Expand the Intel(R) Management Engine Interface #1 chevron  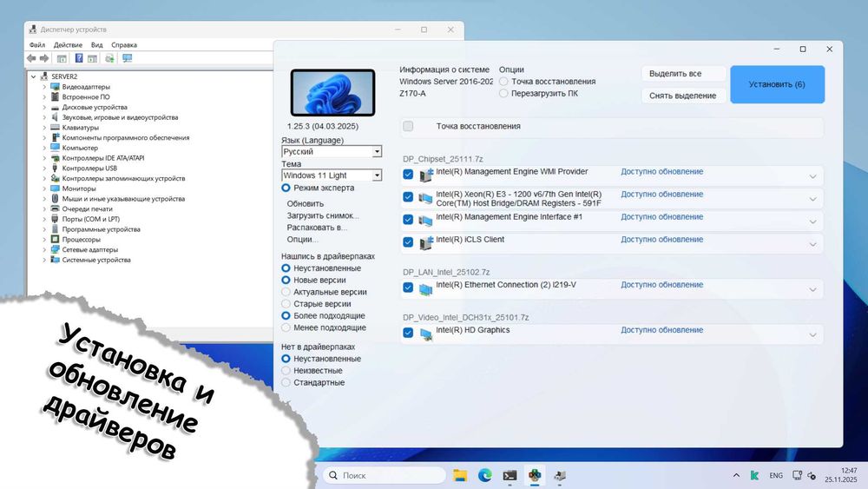(812, 221)
